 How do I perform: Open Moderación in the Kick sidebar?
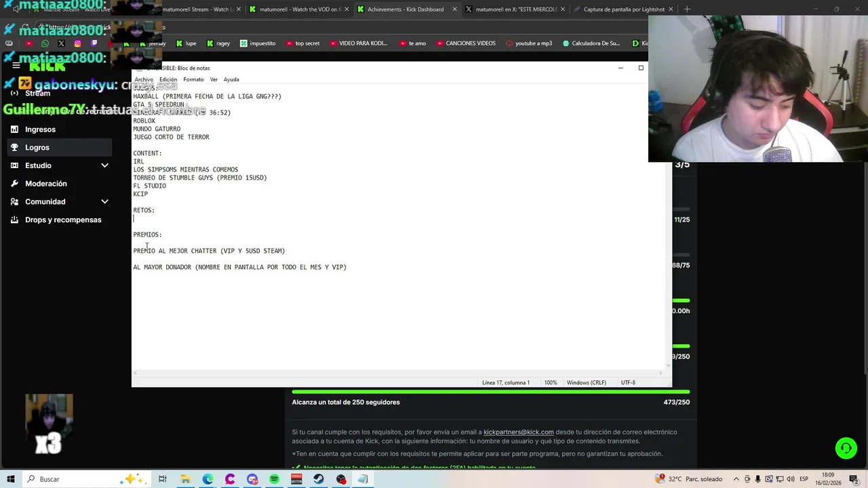tap(60, 184)
